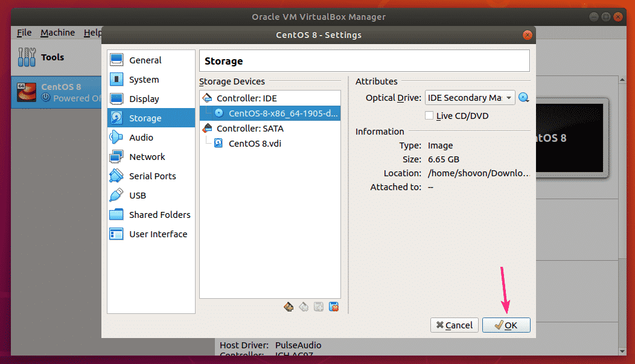The height and width of the screenshot is (364, 635).
Task: Open the Optical Drive dropdown
Action: click(470, 98)
